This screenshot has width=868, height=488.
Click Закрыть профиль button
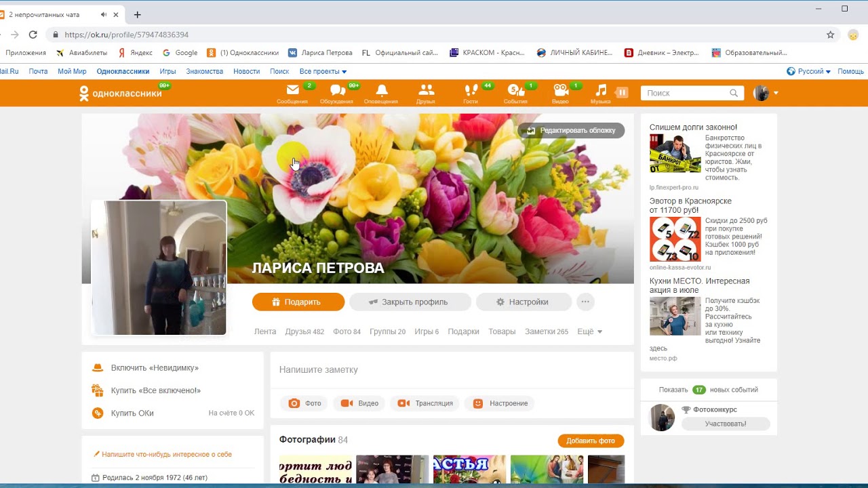[x=410, y=302]
